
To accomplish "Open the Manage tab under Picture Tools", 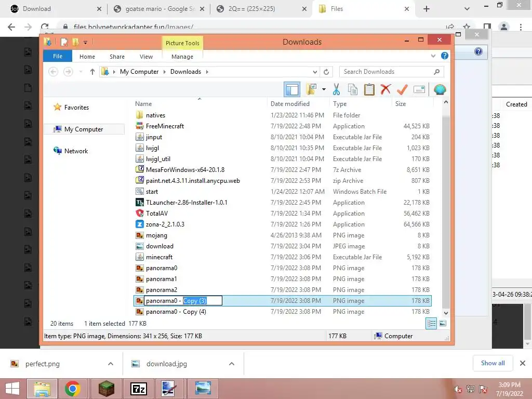I will tap(182, 57).
